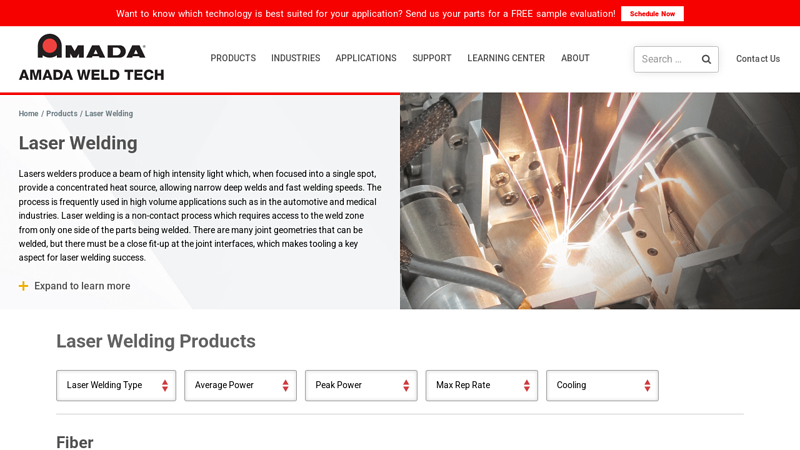The height and width of the screenshot is (450, 800).
Task: Open the Peak Power dropdown
Action: point(361,385)
